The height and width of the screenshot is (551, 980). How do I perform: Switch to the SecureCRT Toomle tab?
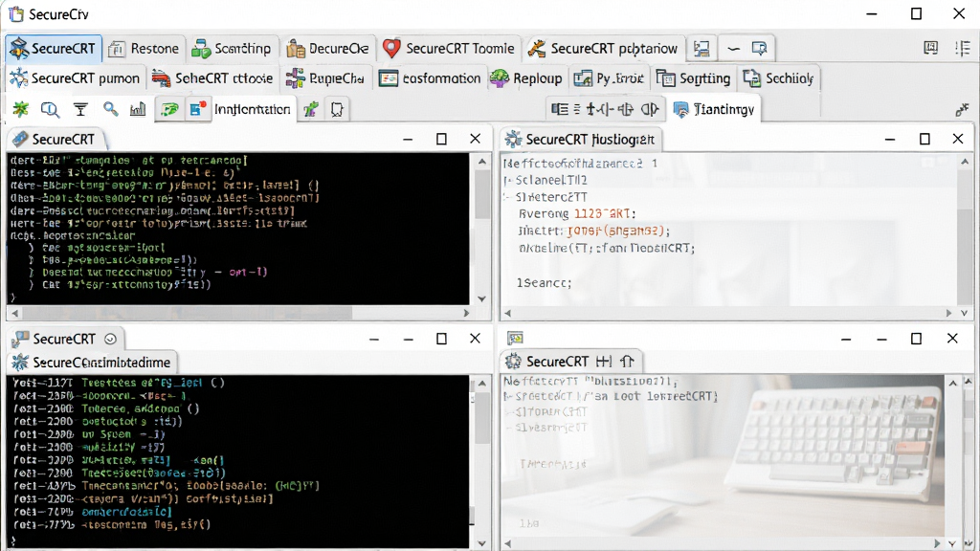tap(449, 49)
